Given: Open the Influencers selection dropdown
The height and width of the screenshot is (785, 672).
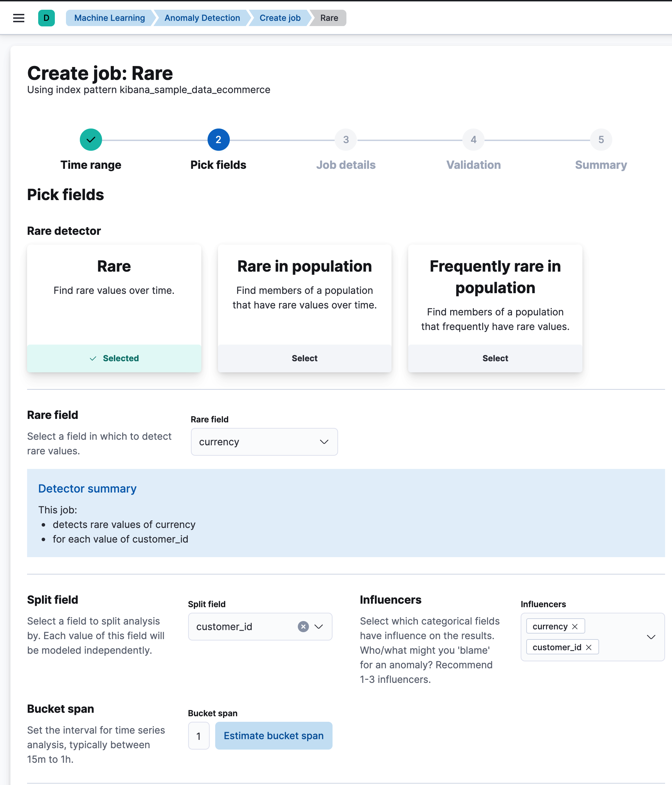Looking at the screenshot, I should click(652, 637).
